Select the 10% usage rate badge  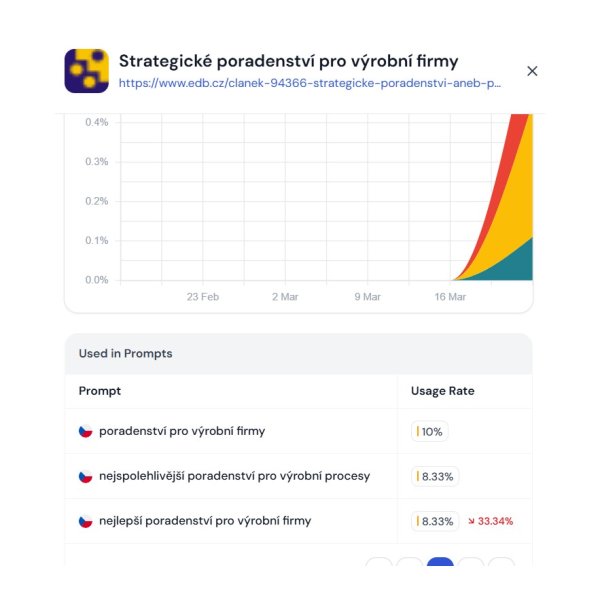431,432
